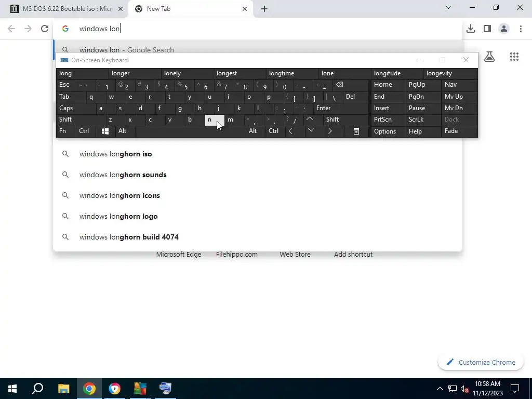
Task: Show hidden tray icons chevron
Action: pos(440,389)
